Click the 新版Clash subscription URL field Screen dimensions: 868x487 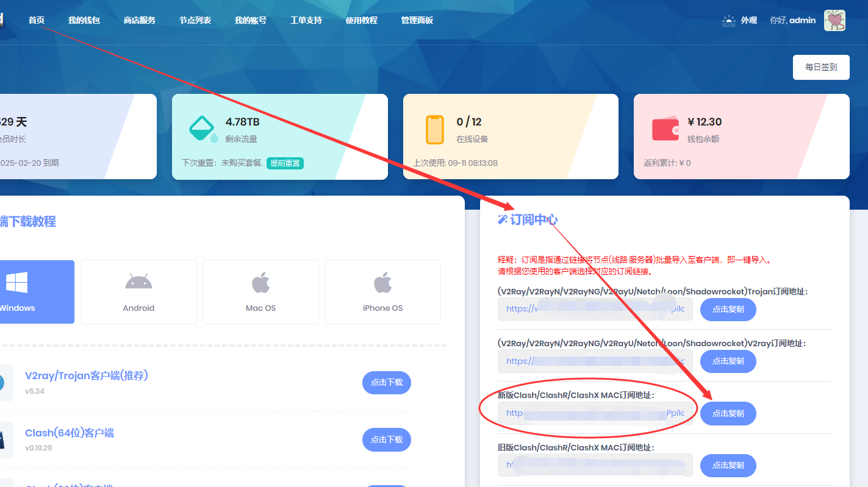(x=595, y=413)
